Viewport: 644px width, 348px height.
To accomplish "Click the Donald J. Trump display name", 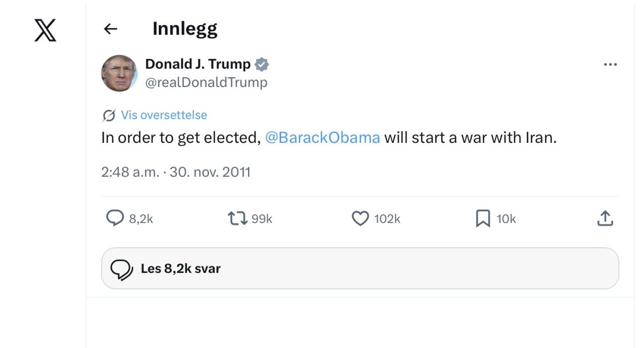I will point(198,64).
